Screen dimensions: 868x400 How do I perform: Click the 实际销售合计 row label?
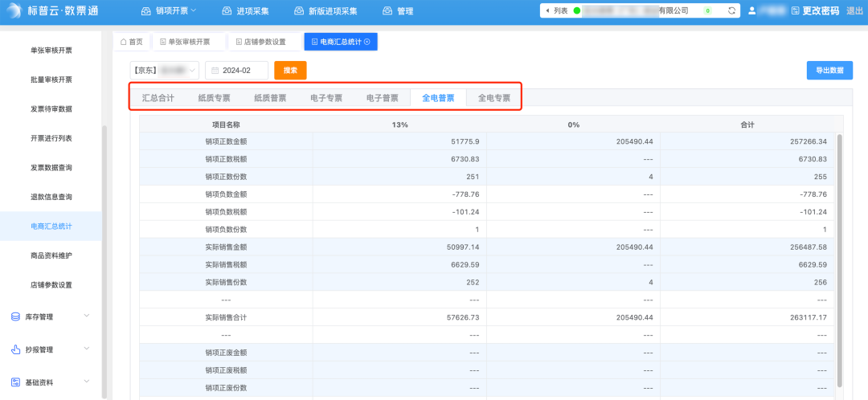click(x=226, y=317)
